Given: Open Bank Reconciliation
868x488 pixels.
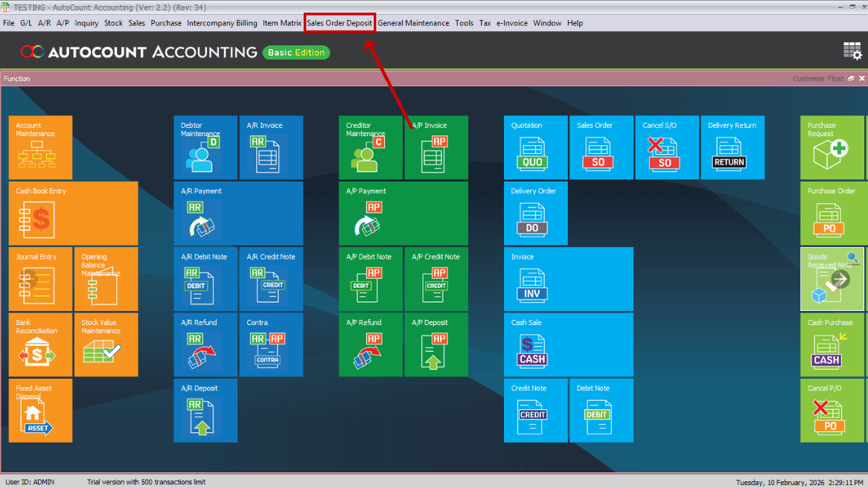Looking at the screenshot, I should point(40,344).
